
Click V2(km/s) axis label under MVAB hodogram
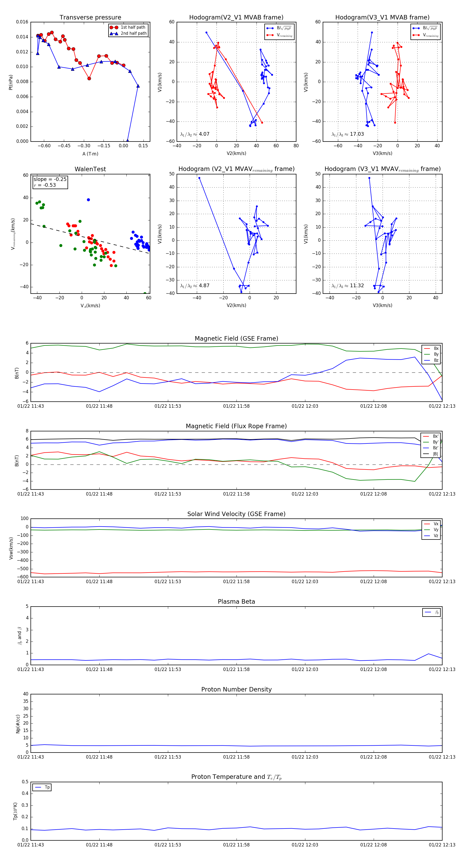236,154
